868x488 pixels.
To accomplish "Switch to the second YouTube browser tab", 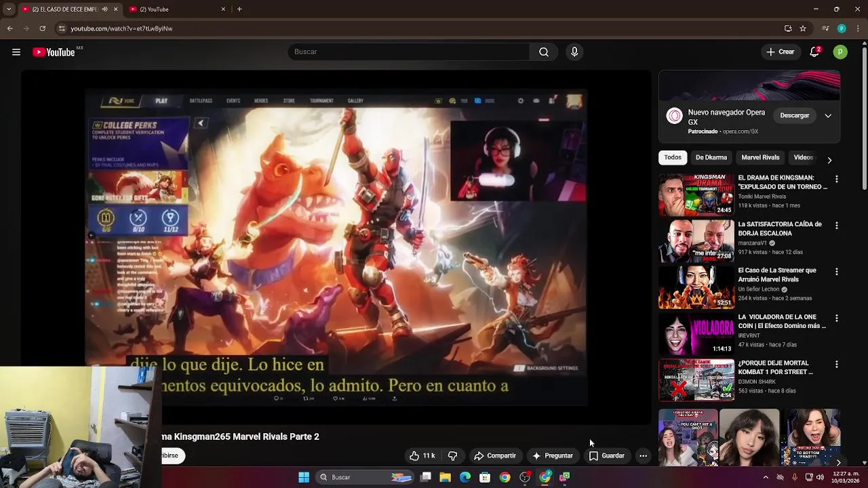I will 176,9.
